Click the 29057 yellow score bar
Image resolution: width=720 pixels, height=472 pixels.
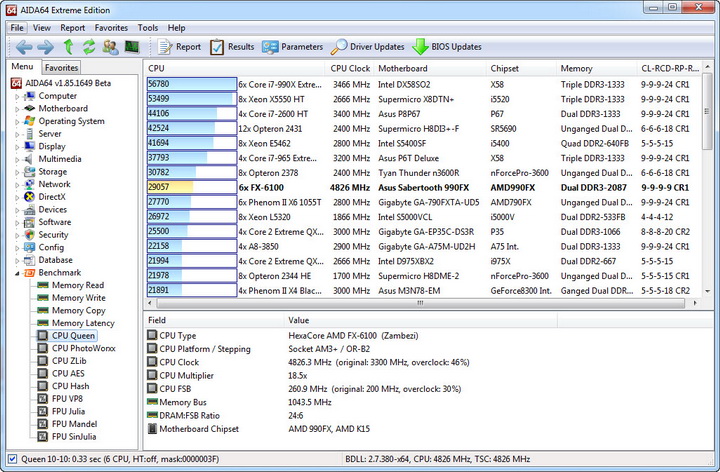191,187
